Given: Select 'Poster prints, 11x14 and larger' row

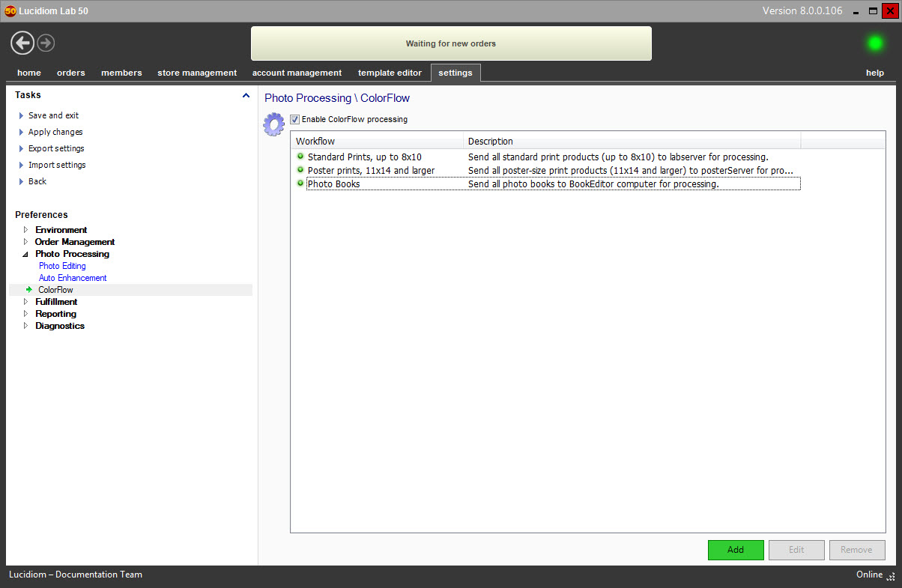Looking at the screenshot, I should click(x=545, y=170).
